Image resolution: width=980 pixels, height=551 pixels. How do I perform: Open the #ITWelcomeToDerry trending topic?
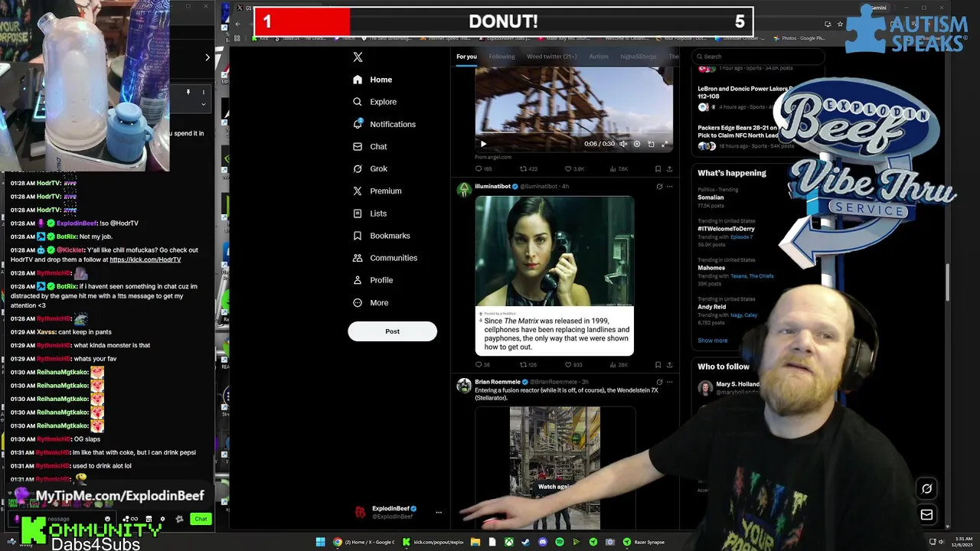[726, 229]
